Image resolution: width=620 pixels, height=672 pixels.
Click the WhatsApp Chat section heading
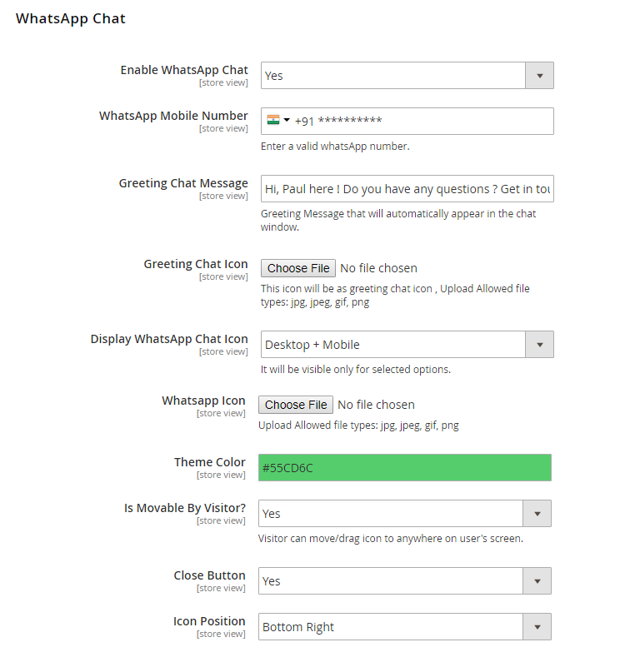[x=71, y=18]
